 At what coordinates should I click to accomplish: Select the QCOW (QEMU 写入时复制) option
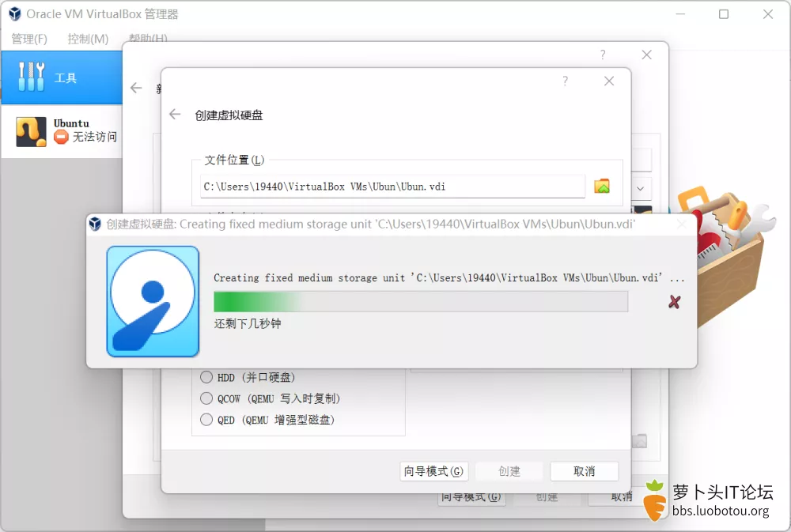click(x=206, y=398)
